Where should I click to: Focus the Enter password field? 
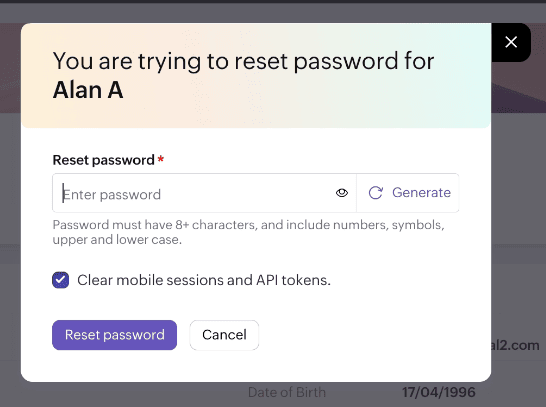pos(193,193)
